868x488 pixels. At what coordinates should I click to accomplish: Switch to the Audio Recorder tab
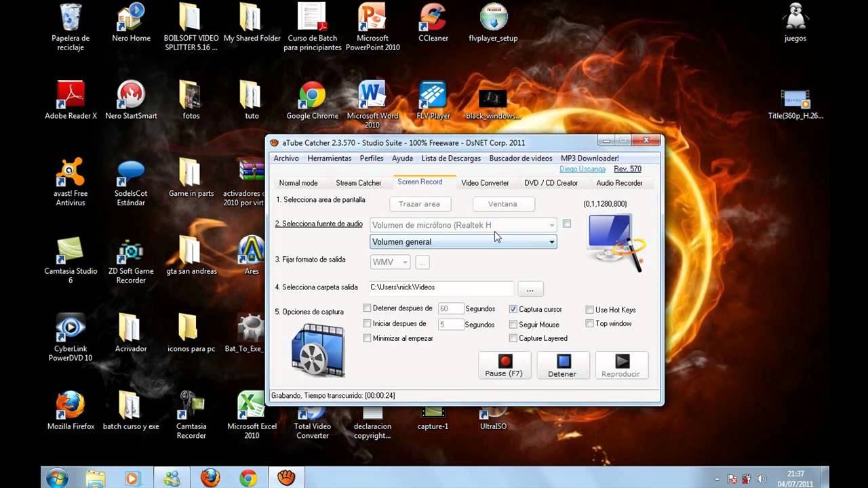click(619, 183)
